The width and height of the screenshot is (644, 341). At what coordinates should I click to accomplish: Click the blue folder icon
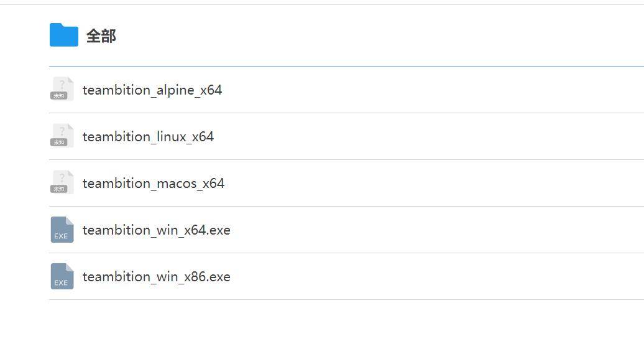tap(63, 35)
